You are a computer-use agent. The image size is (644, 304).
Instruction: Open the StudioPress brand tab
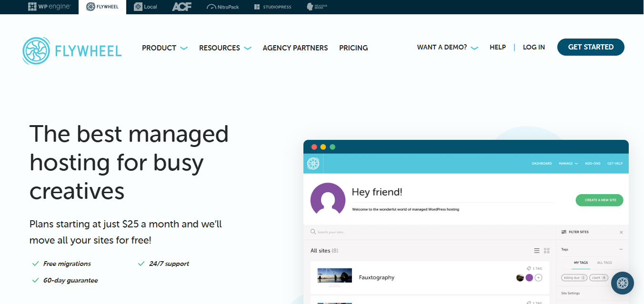pos(272,7)
